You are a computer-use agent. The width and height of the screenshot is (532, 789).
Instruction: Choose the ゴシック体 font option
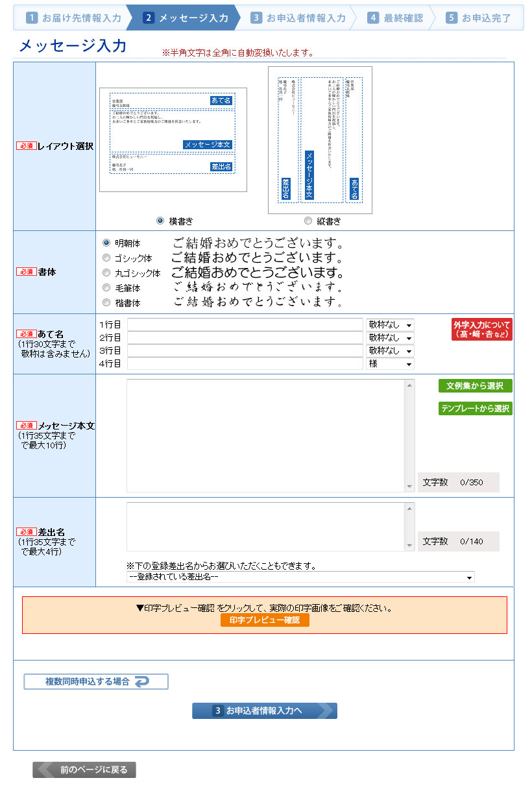(106, 258)
